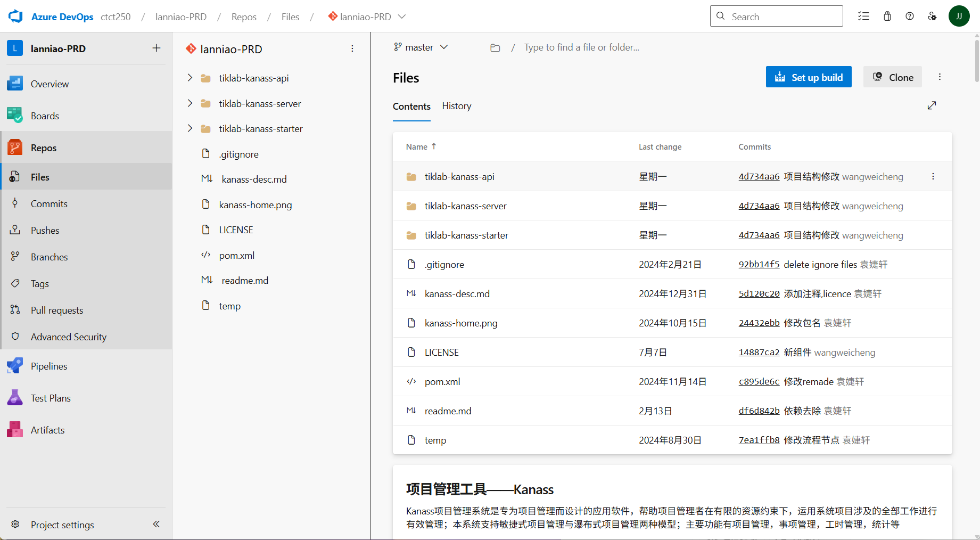Open the Boards section in sidebar
Viewport: 980px width, 540px height.
tap(44, 115)
